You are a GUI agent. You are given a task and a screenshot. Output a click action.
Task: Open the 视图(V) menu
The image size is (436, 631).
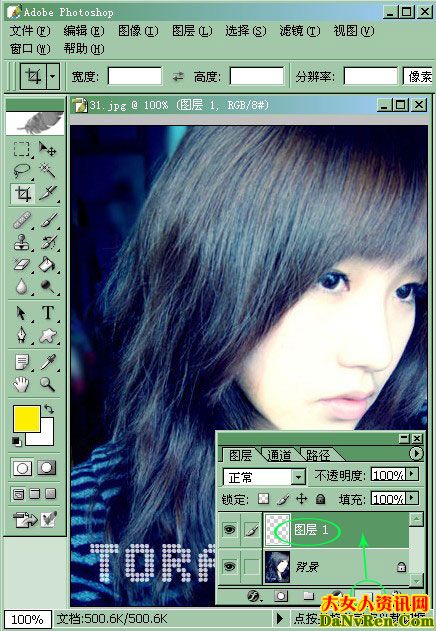click(354, 31)
